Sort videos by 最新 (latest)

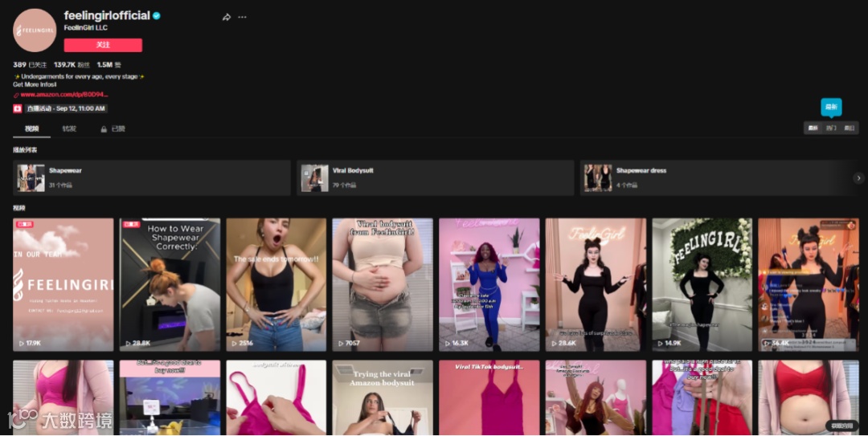[813, 128]
